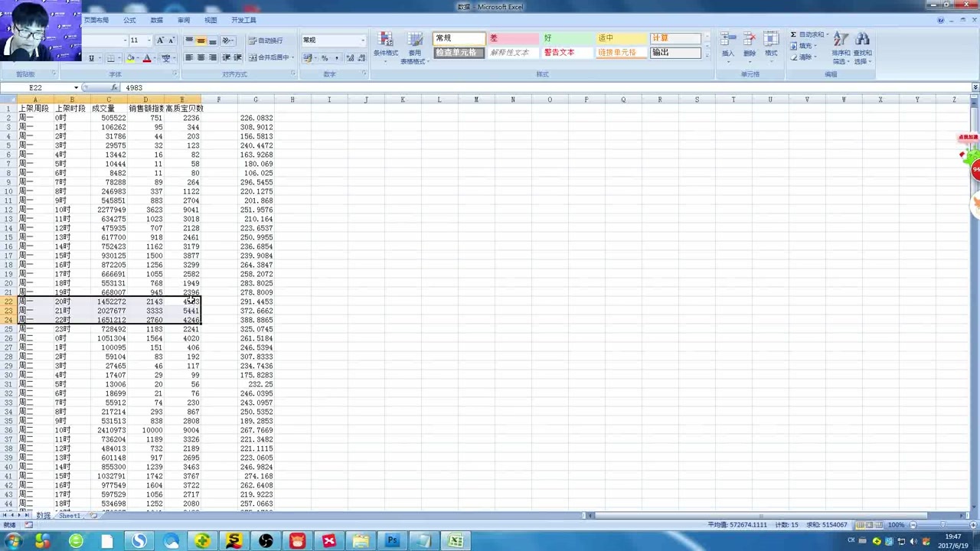Click the font color A icon

(x=147, y=58)
